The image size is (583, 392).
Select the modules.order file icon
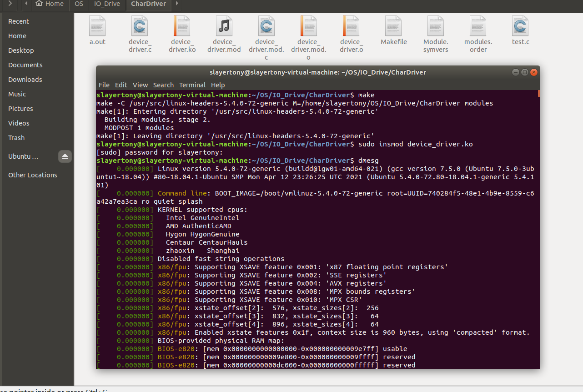point(478,26)
